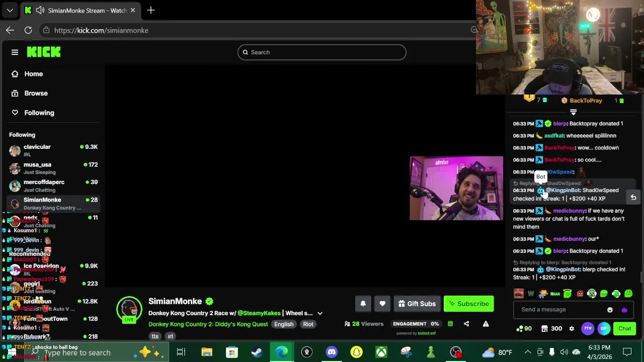The image size is (644, 362).
Task: Open the 7TV emote button
Action: [588, 329]
